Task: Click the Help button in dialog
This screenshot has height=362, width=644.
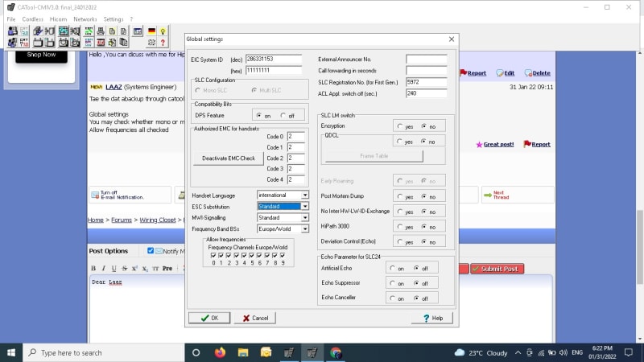Action: coord(432,318)
